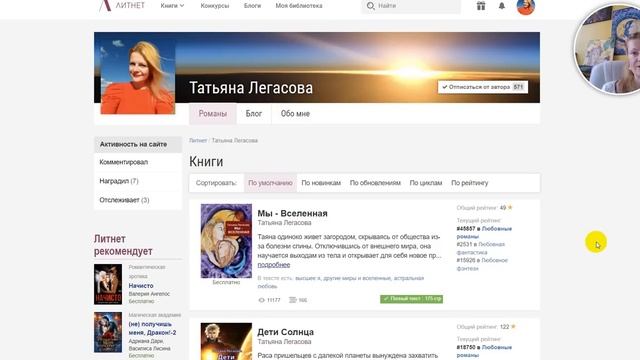
Task: Open Дракон-2 recommended cover thumbnail
Action: point(108,332)
